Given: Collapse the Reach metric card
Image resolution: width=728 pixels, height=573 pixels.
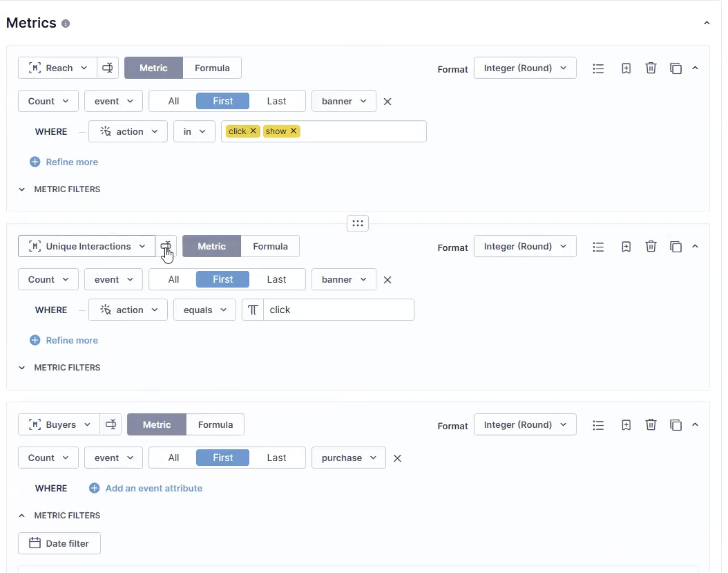Looking at the screenshot, I should point(695,68).
